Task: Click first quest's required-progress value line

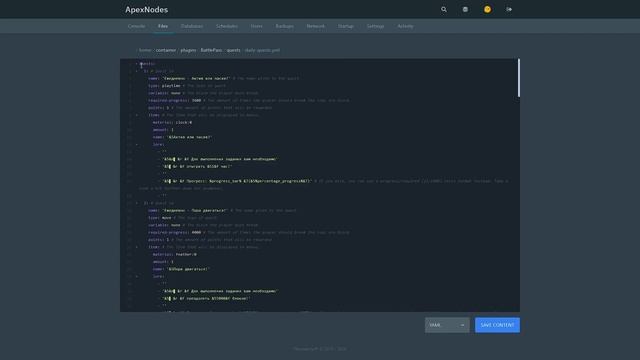Action: click(x=175, y=100)
